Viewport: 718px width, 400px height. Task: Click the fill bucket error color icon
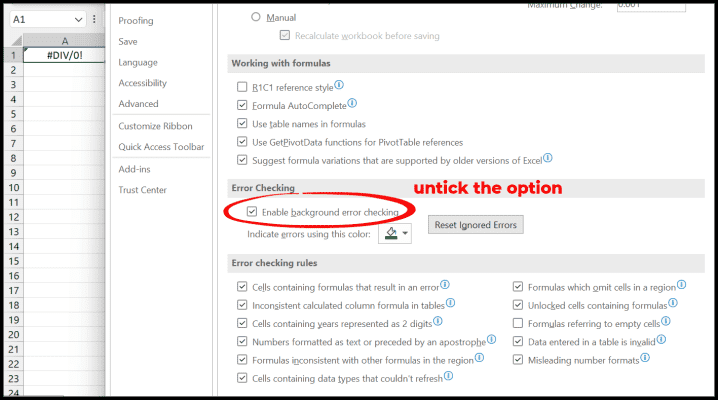click(391, 234)
